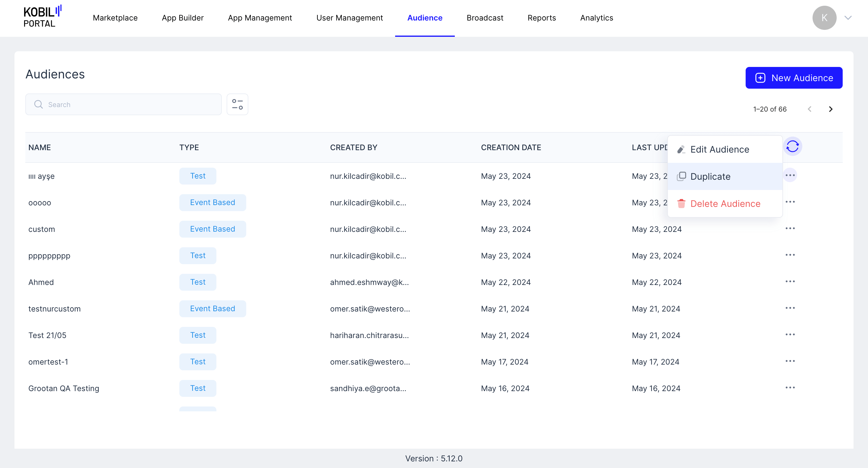The image size is (868, 468).
Task: Expand the user account dropdown chevron
Action: point(848,18)
